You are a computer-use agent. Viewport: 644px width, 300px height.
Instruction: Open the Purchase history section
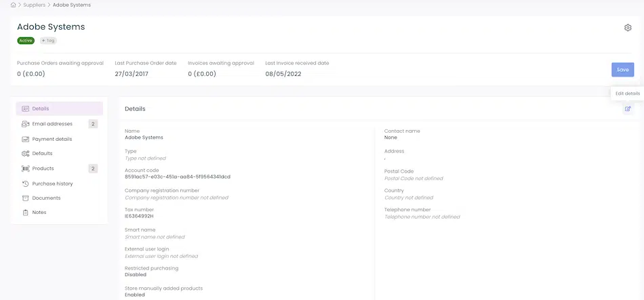[60, 184]
